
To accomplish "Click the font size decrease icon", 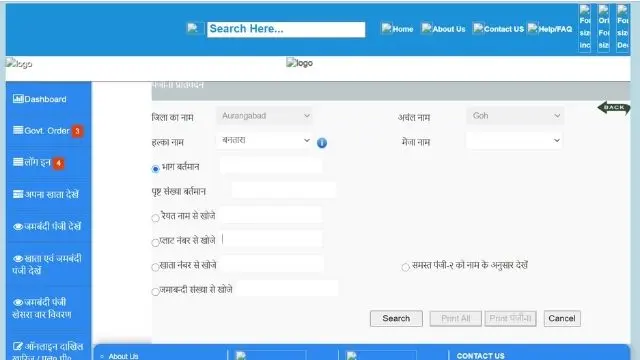I will 622,28.
